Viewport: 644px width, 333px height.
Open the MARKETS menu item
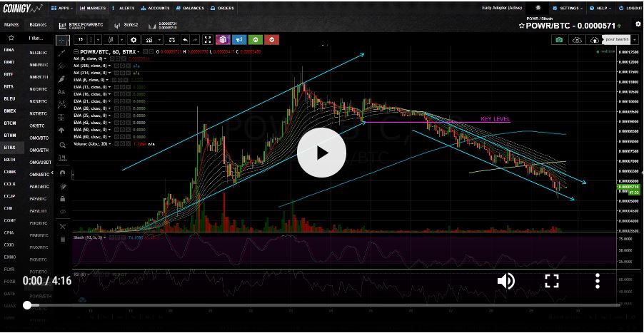click(93, 8)
